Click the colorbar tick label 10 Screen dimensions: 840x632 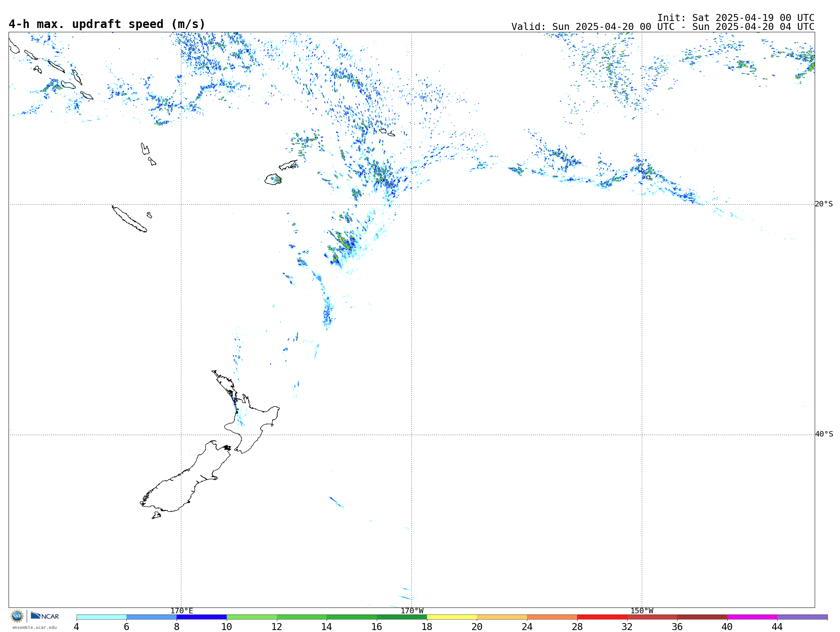tap(227, 627)
